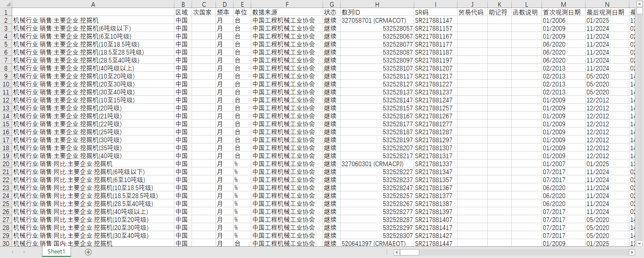Click cell 327060301 (CRMACPJ)
This screenshot has height=258, width=644.
377,164
